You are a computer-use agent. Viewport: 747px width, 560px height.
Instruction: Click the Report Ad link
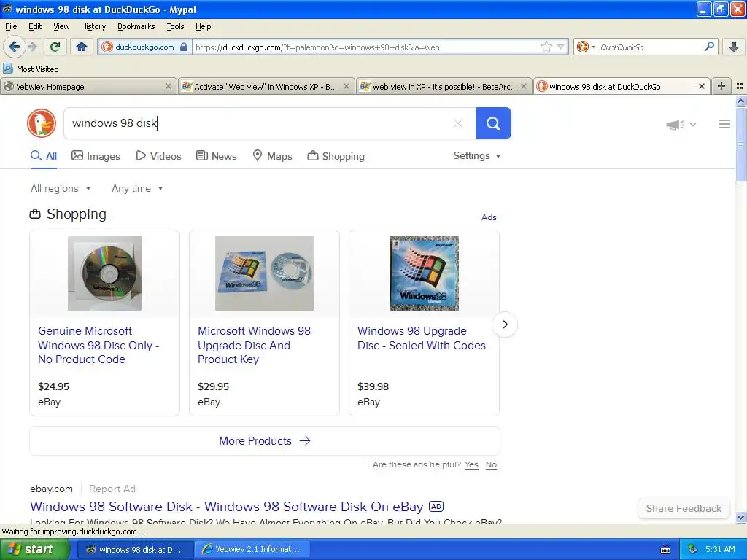click(112, 489)
